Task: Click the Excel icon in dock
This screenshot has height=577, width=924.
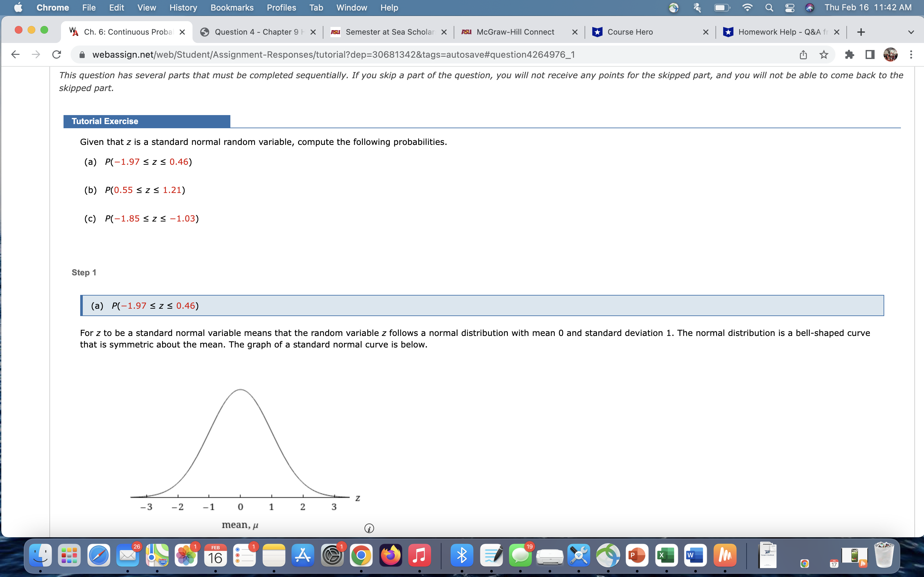Action: (665, 557)
